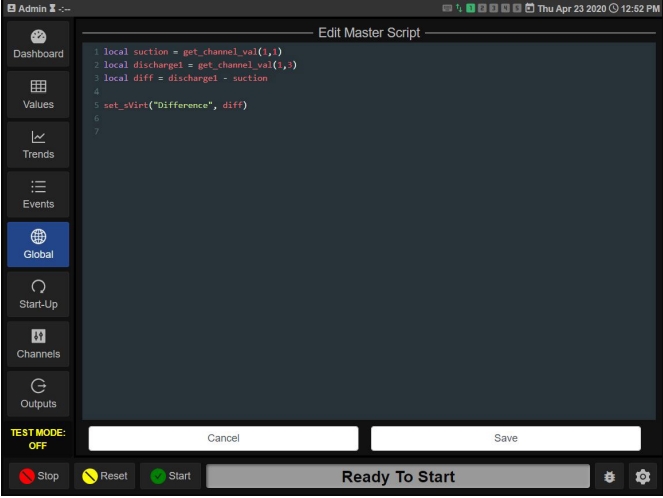
Task: Open settings with the gear icon
Action: click(643, 477)
